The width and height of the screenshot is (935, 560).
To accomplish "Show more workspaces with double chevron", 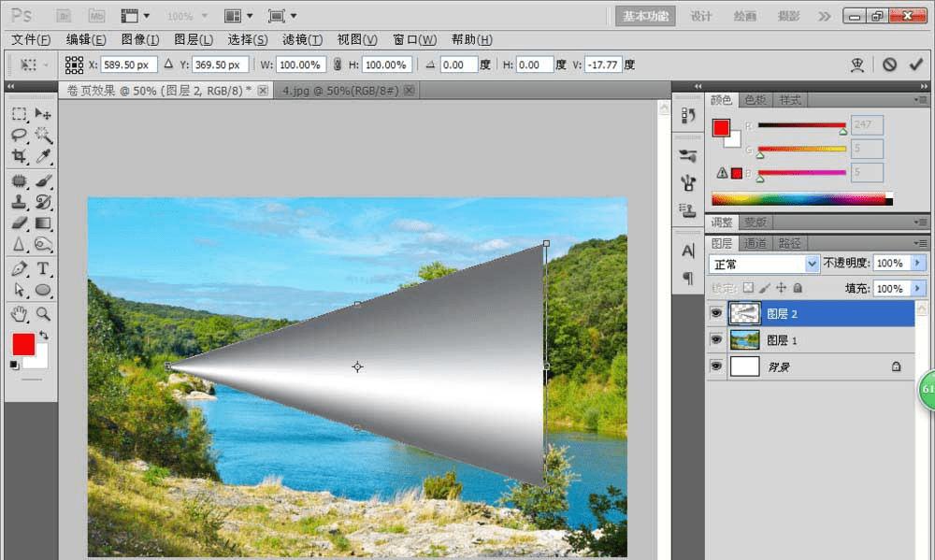I will pos(824,16).
